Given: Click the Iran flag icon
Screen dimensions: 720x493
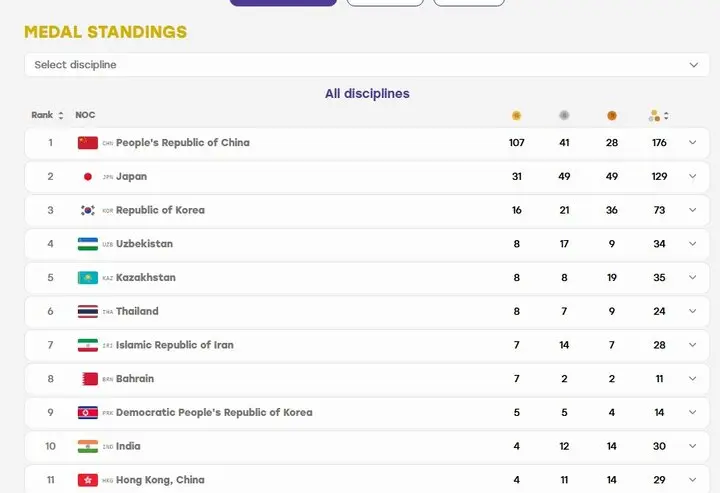Looking at the screenshot, I should click(x=88, y=345).
